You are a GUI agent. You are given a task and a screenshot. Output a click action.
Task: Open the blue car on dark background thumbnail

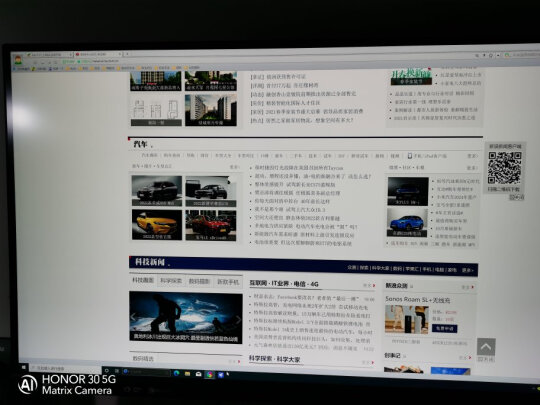(408, 191)
